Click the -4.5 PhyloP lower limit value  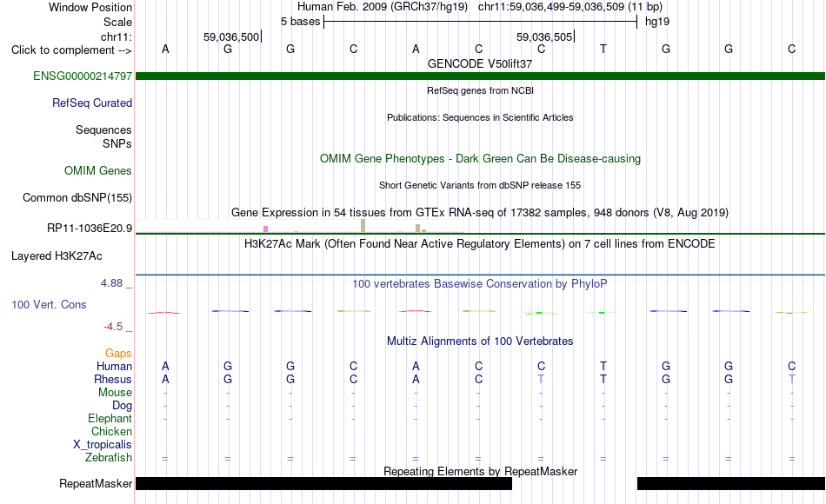coord(113,327)
